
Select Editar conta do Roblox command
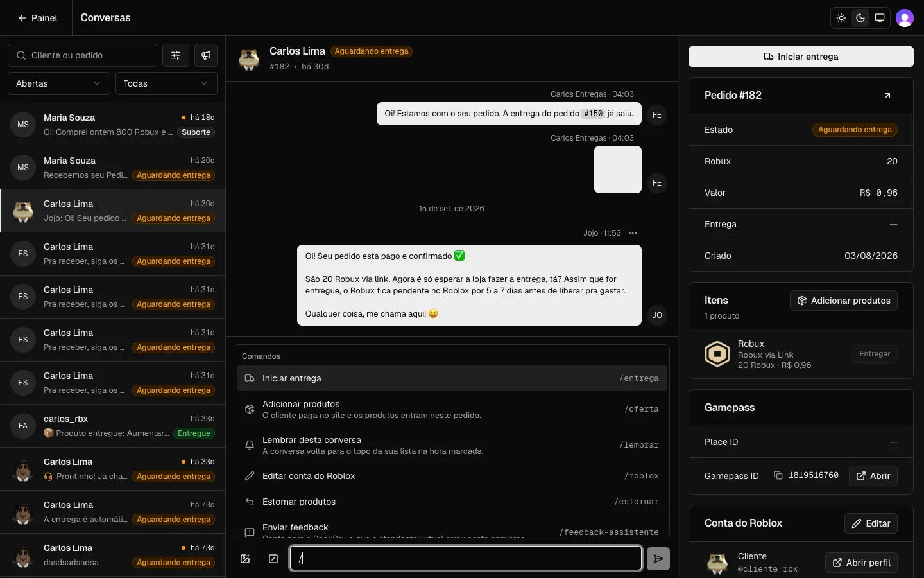click(x=452, y=476)
